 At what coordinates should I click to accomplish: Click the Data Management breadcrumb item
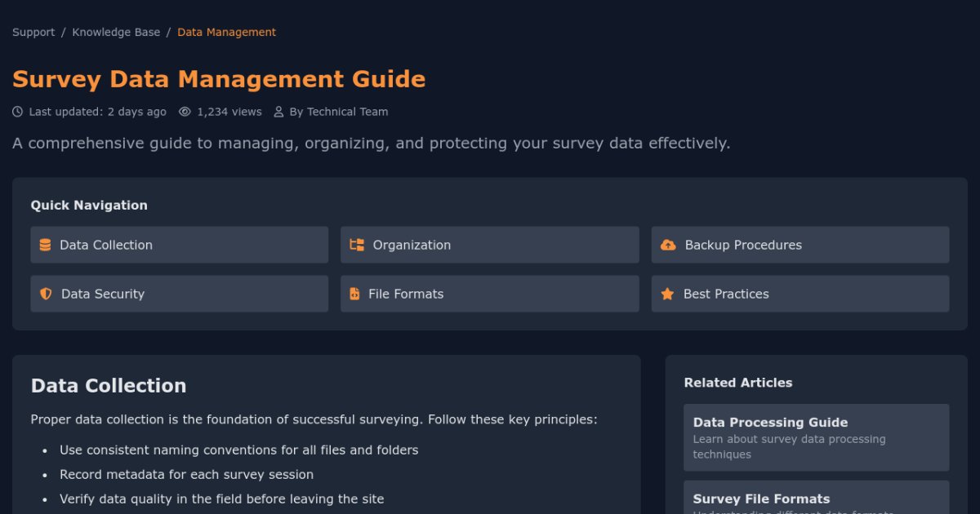coord(226,32)
